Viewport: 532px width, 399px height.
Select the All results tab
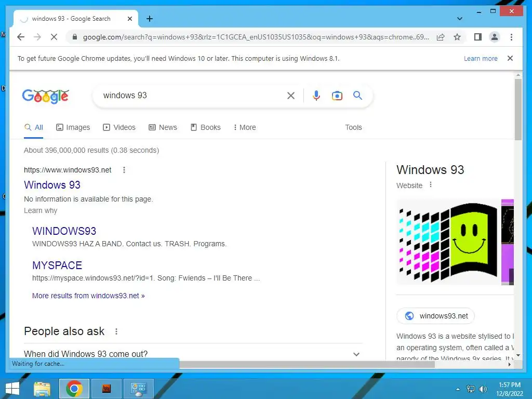(x=34, y=128)
